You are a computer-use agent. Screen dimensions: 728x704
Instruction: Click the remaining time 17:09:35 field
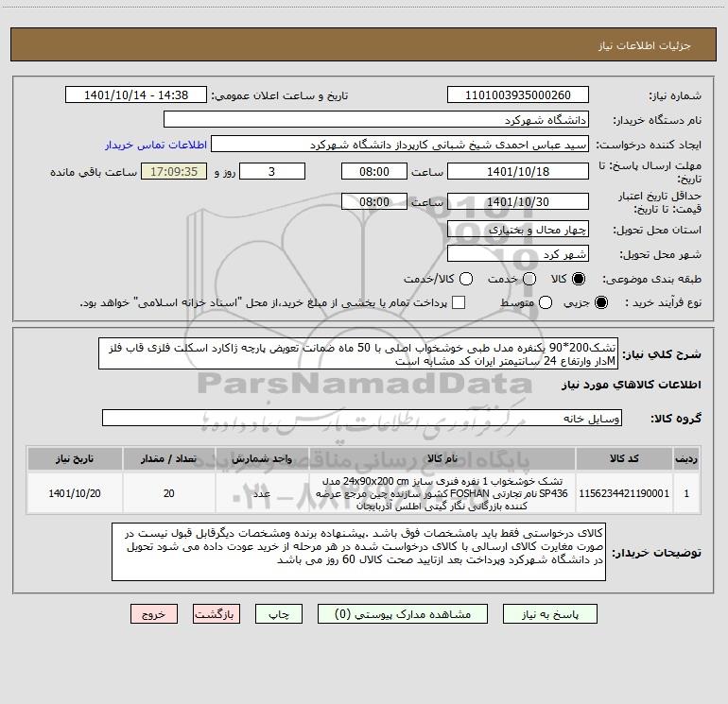coord(174,171)
